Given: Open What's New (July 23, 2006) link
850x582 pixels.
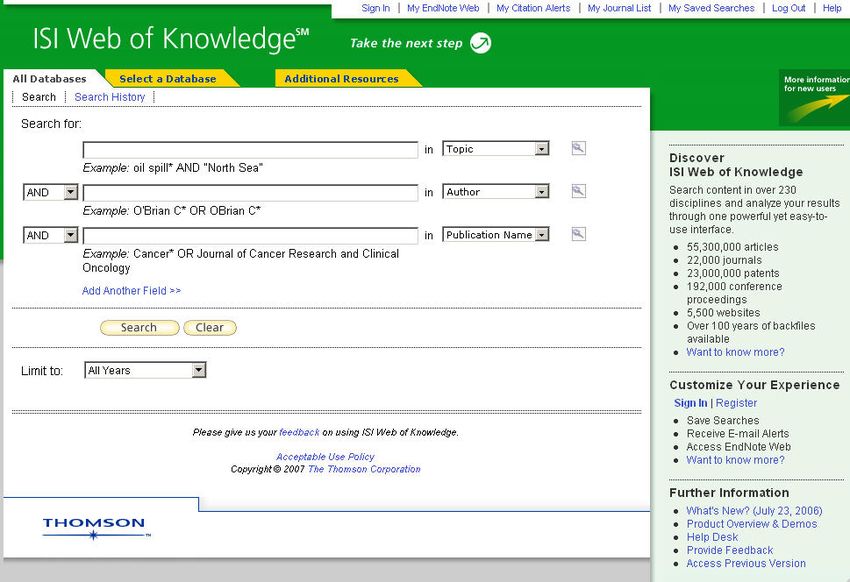Looking at the screenshot, I should coord(755,511).
